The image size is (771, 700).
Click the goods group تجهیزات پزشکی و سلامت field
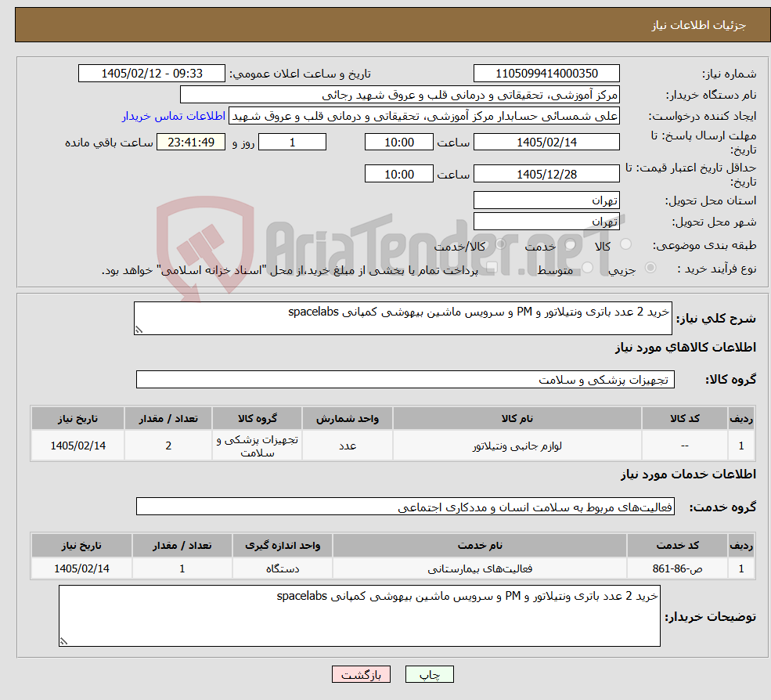[405, 380]
